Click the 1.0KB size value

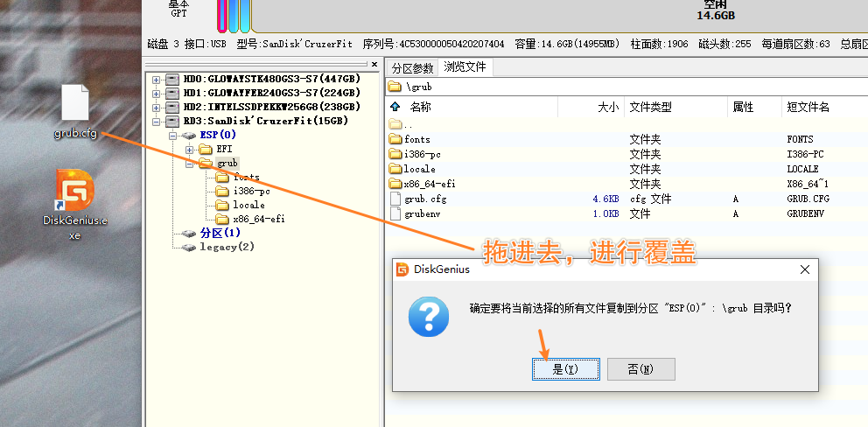click(605, 213)
